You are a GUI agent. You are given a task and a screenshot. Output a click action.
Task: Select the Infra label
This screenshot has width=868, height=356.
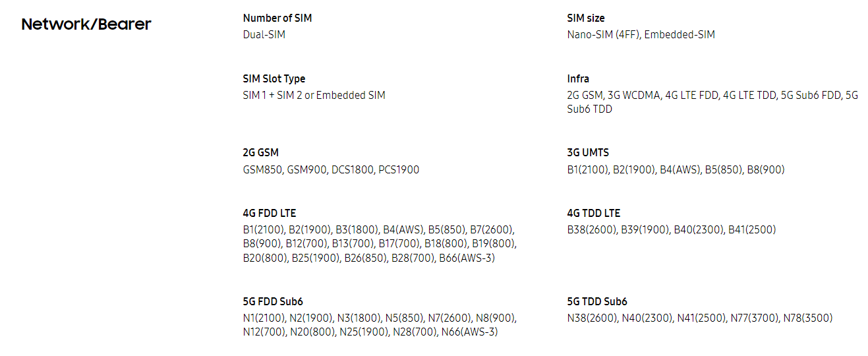coord(579,79)
